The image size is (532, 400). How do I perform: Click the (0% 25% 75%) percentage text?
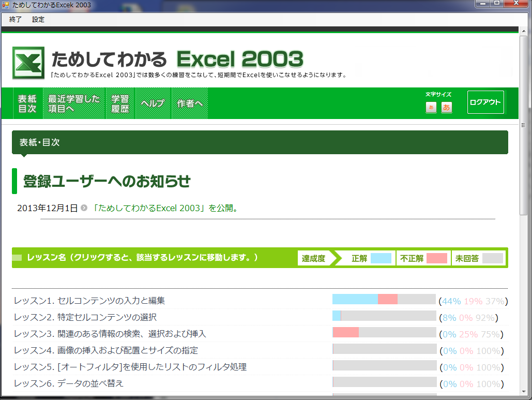471,334
